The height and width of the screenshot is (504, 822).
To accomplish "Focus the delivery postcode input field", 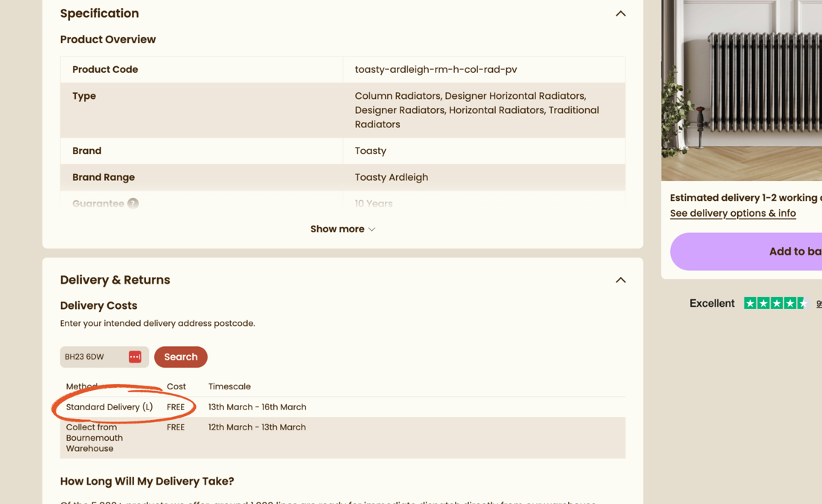I will click(94, 357).
